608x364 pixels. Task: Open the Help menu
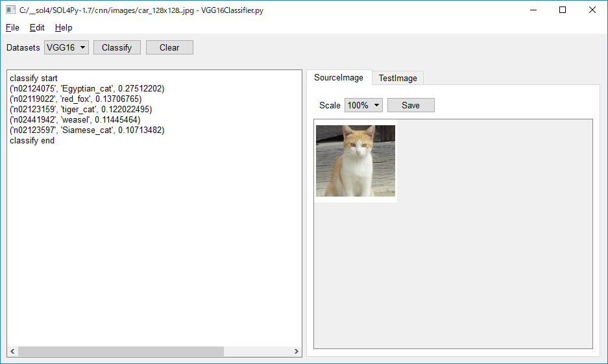tap(63, 27)
